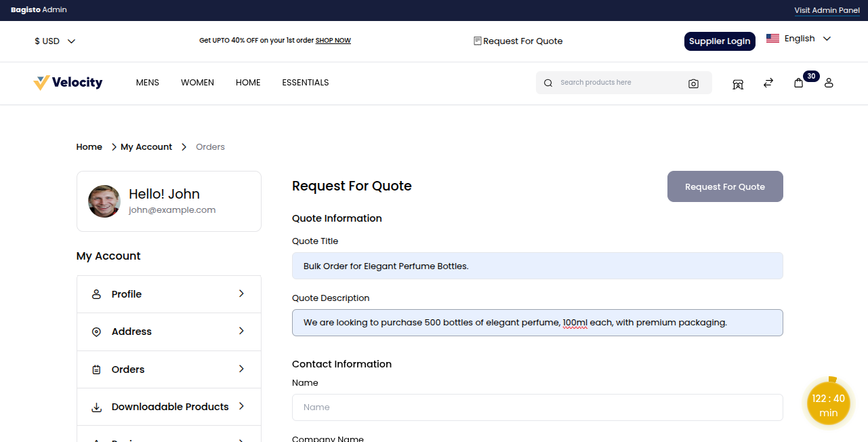
Task: Open the MENS category menu
Action: coord(148,83)
